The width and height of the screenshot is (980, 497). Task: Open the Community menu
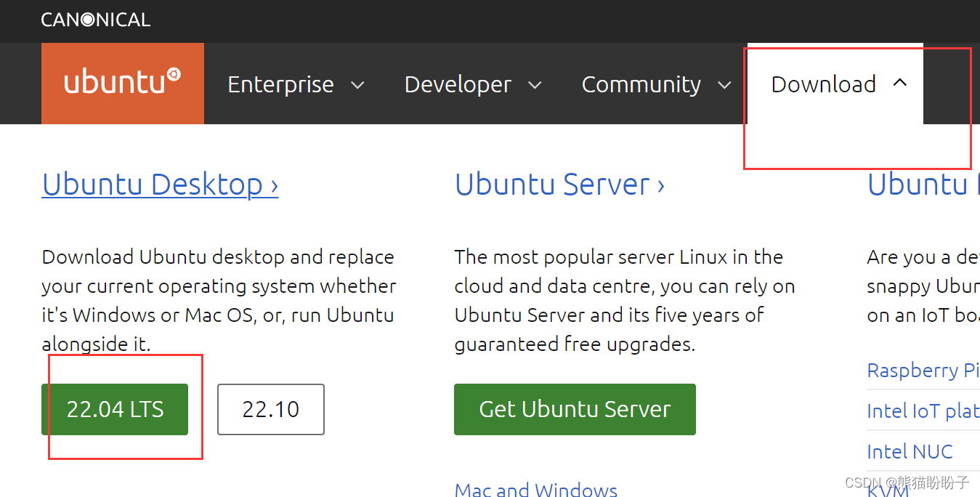tap(641, 84)
